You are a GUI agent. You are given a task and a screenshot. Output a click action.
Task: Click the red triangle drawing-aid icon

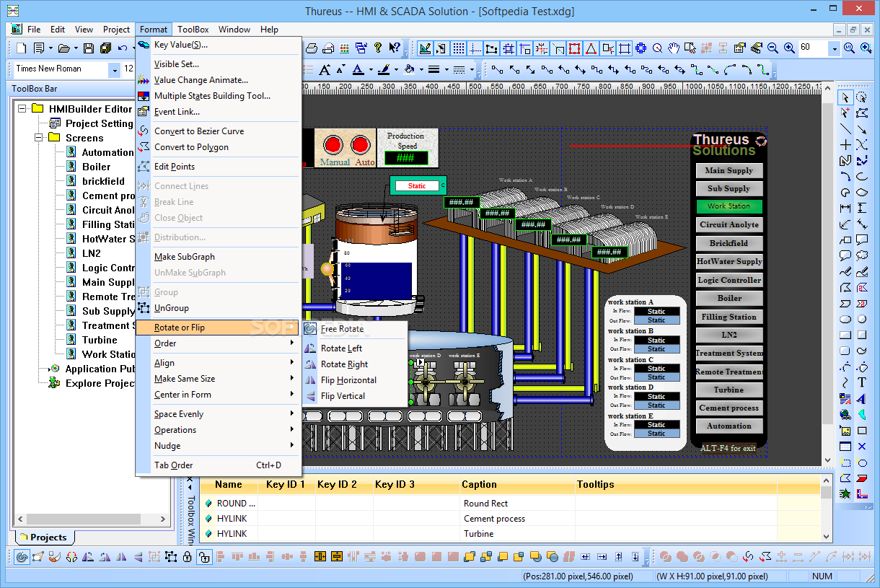coord(591,48)
